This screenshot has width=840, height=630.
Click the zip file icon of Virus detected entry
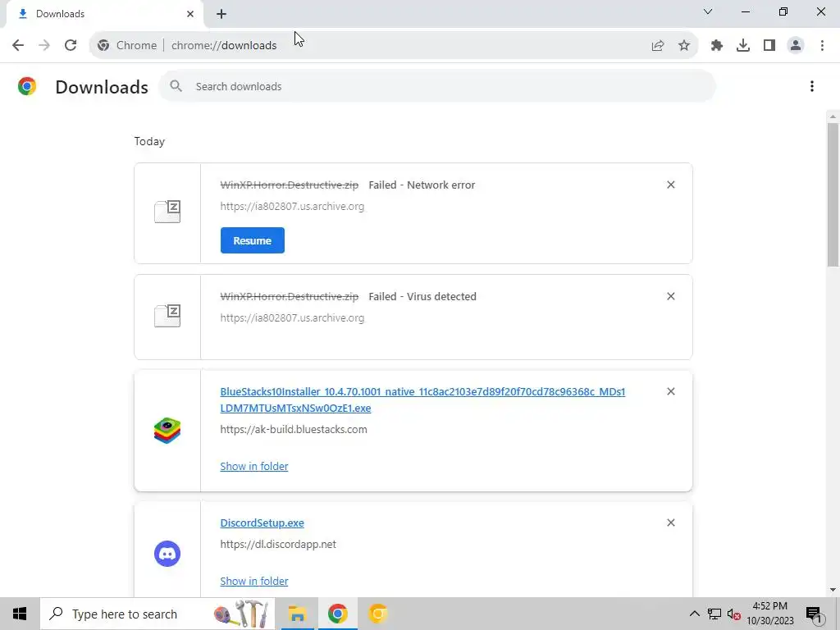(x=167, y=316)
